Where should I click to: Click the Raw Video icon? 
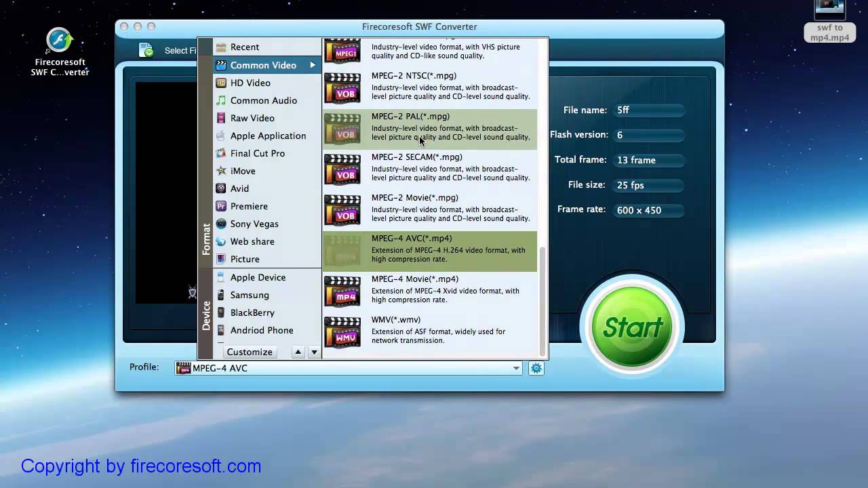click(x=221, y=118)
